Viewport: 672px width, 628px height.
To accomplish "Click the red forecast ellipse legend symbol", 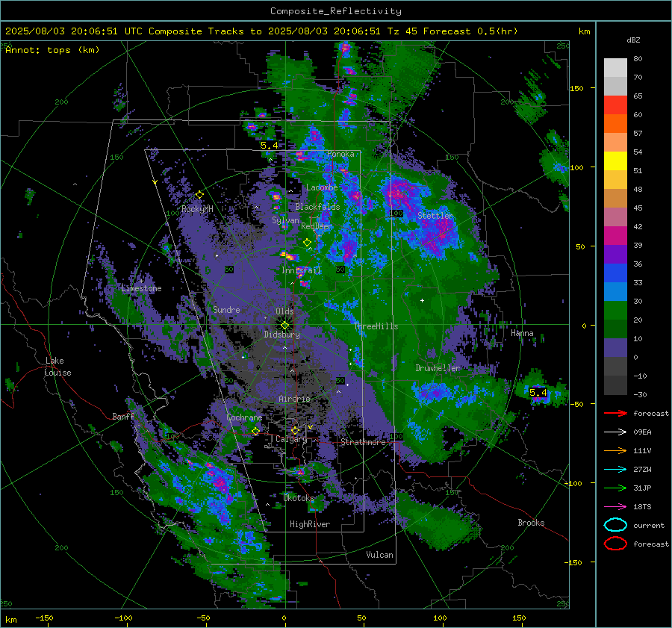I will pos(615,544).
